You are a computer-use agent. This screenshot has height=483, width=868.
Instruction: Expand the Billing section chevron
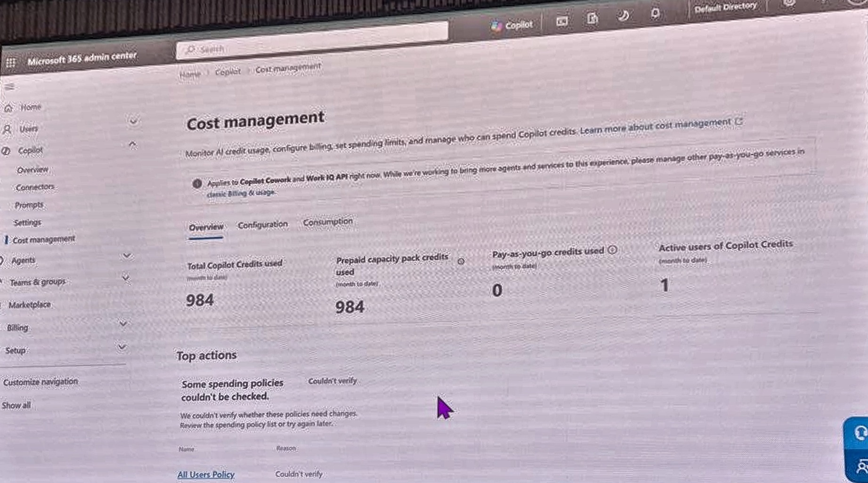pos(123,324)
